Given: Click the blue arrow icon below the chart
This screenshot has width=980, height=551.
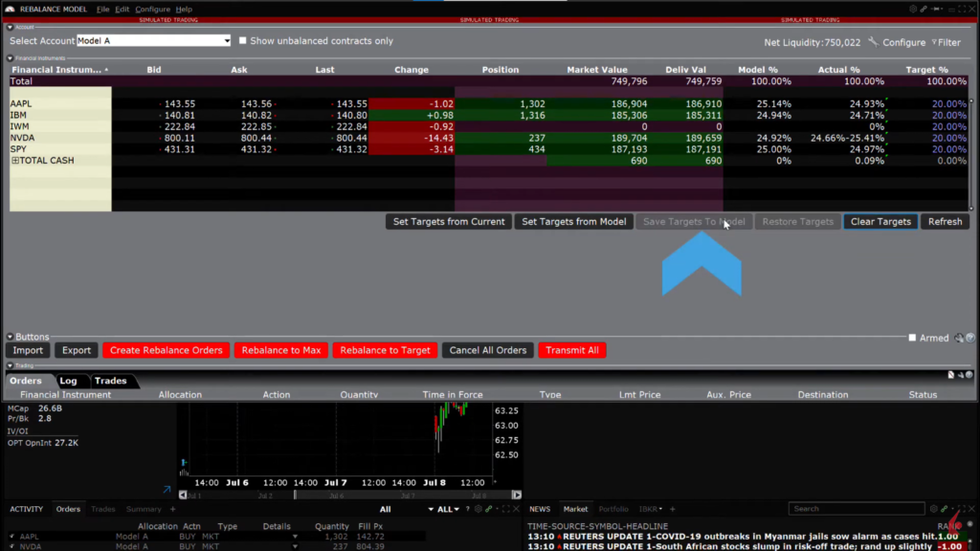Looking at the screenshot, I should [x=167, y=491].
